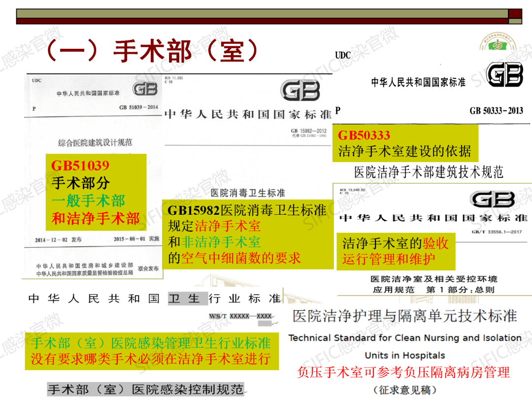Click the ICS 13.040.20 classification code
This screenshot has width=532, height=399.
click(352, 190)
